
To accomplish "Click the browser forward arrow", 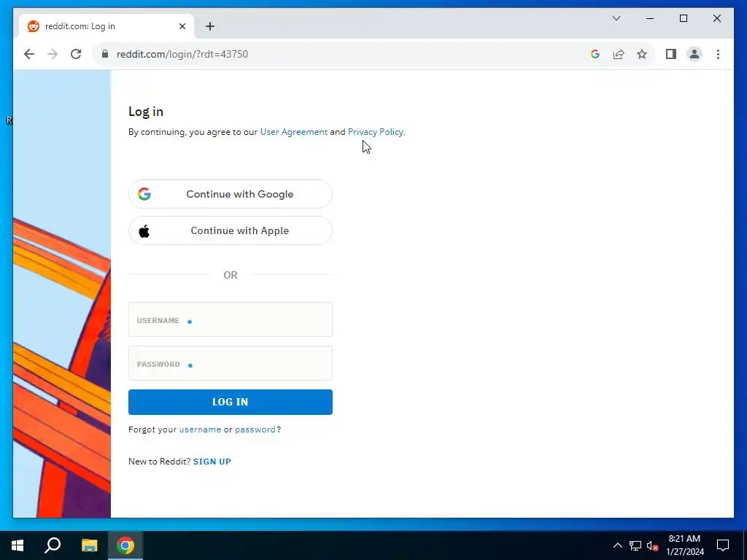I will coord(53,54).
